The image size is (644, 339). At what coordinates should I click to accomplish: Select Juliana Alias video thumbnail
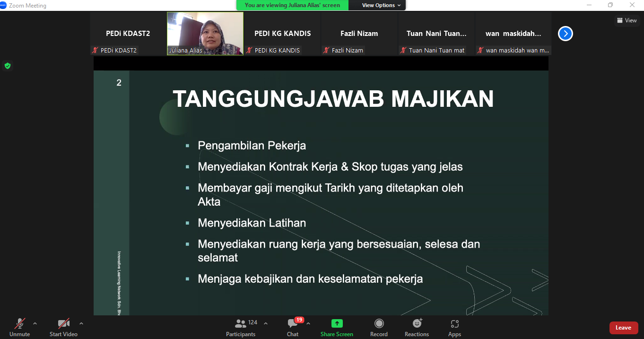205,34
